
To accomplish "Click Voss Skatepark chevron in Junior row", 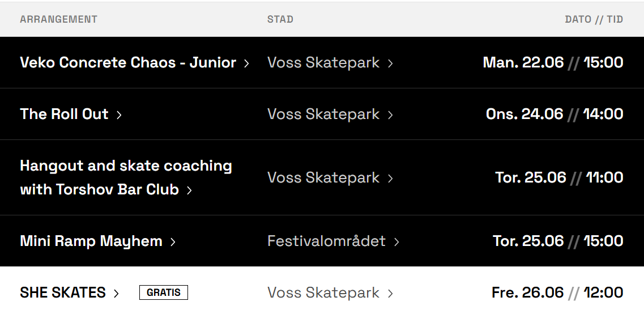I will pos(390,63).
